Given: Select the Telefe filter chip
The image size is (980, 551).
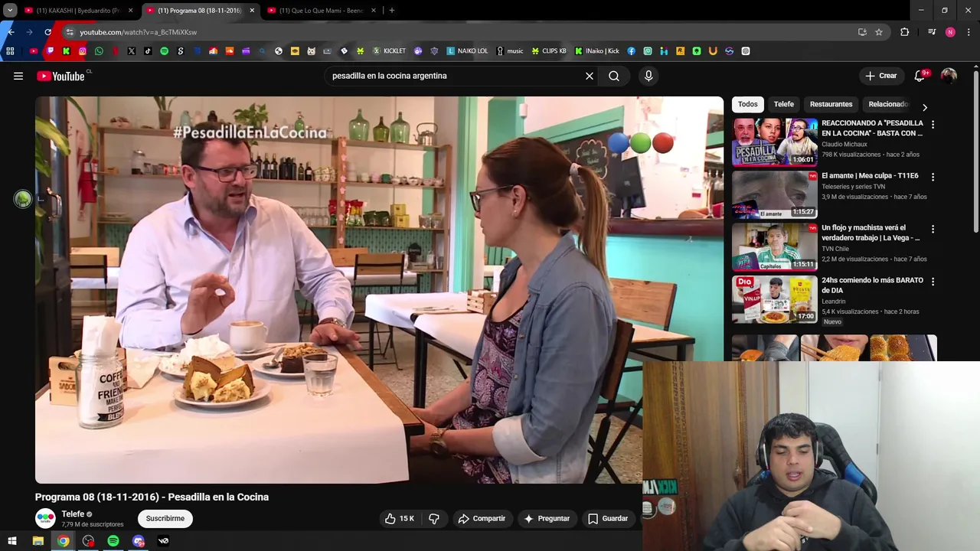Looking at the screenshot, I should (x=783, y=104).
